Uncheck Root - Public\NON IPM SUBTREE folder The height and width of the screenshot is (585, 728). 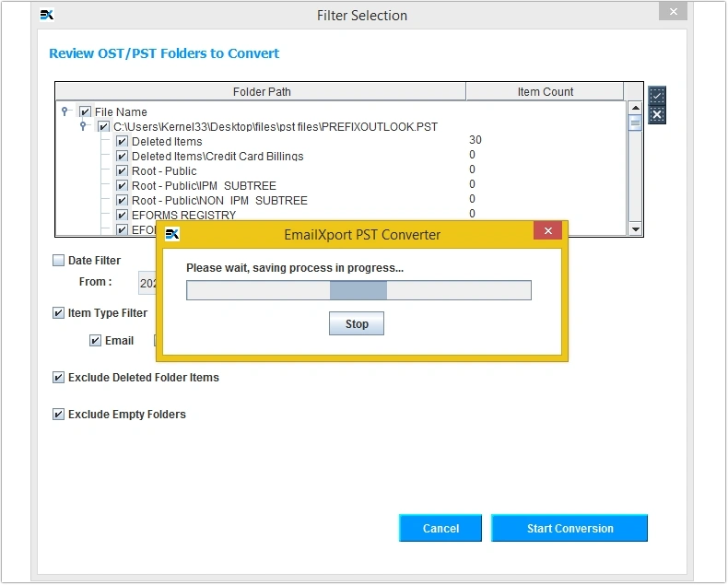click(x=122, y=201)
